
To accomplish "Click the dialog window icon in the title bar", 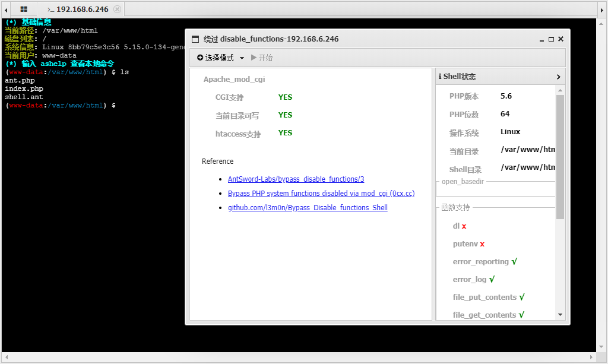I will (195, 39).
